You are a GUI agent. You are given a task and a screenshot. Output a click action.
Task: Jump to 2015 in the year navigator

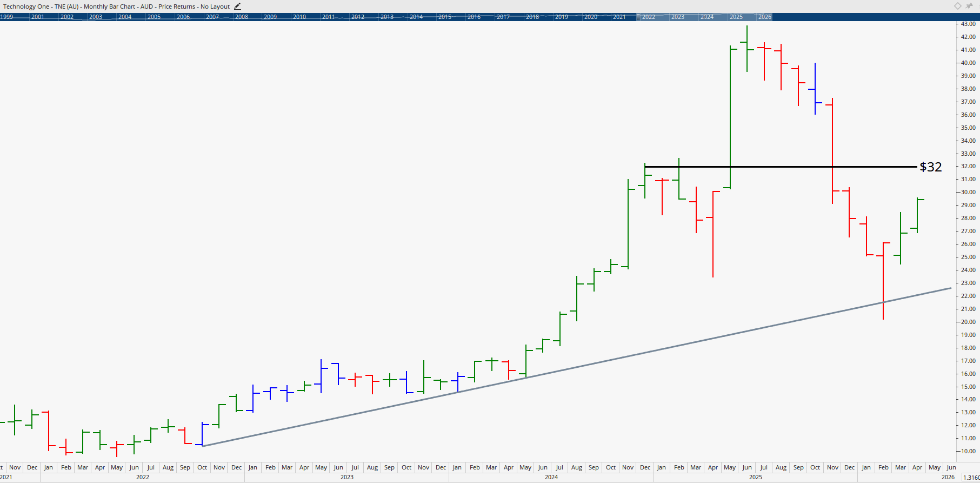445,17
